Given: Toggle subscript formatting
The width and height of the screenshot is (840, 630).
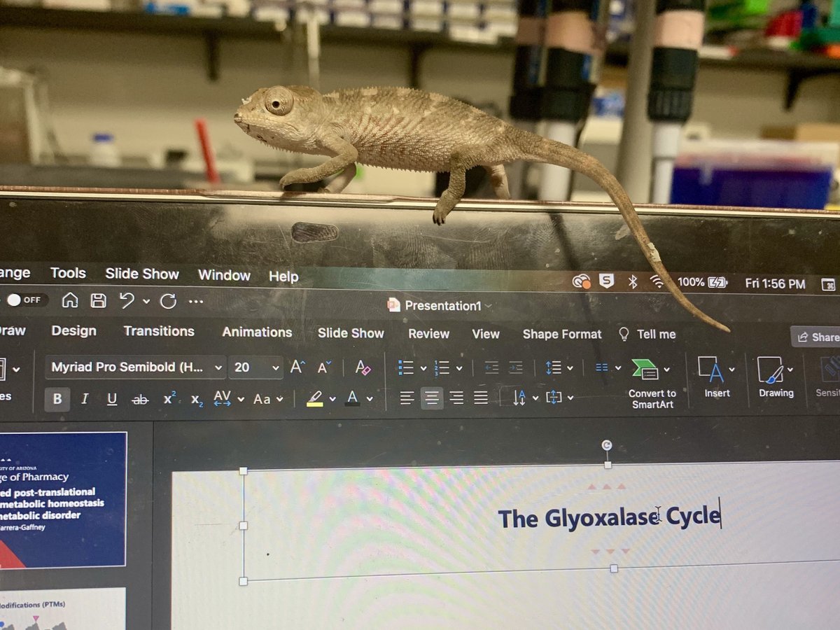Looking at the screenshot, I should (197, 400).
